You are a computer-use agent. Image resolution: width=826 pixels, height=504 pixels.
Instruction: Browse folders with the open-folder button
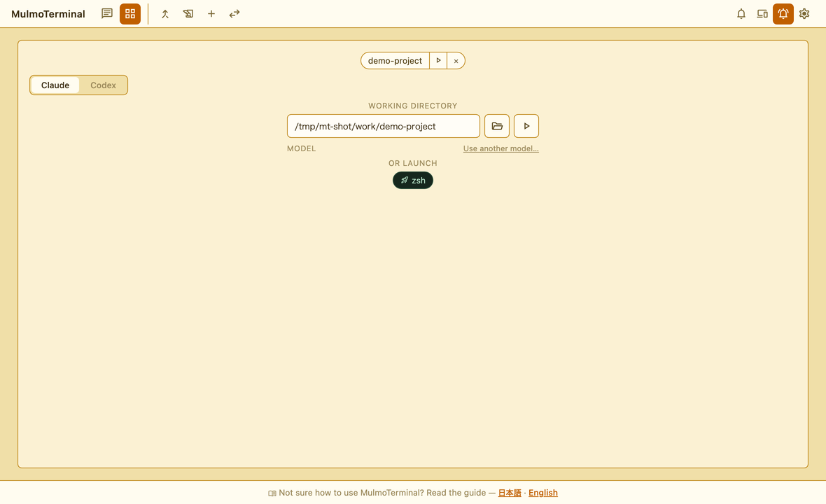[x=497, y=126]
